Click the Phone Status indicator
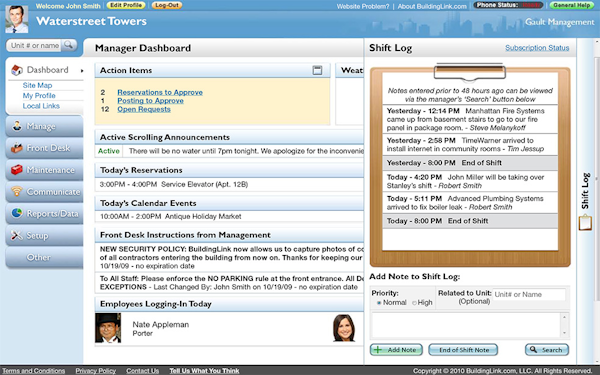Viewport: 600px width, 375px height. click(x=508, y=5)
